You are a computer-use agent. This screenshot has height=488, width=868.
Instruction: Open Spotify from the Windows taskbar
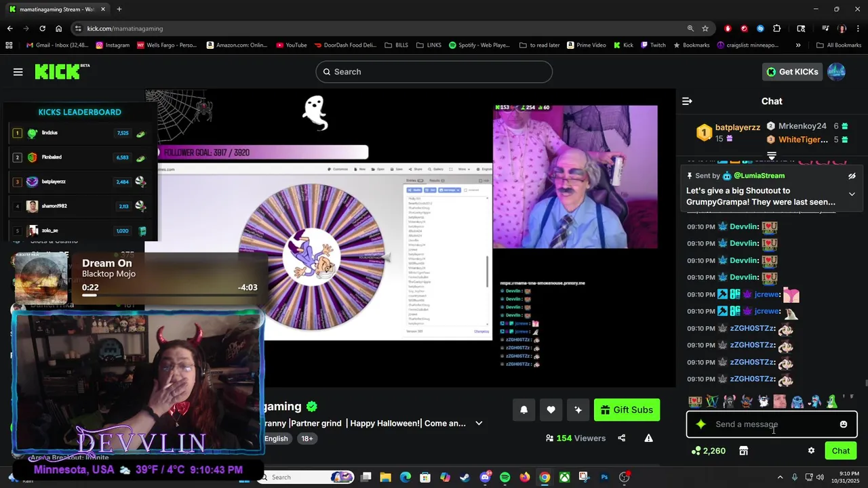click(505, 477)
